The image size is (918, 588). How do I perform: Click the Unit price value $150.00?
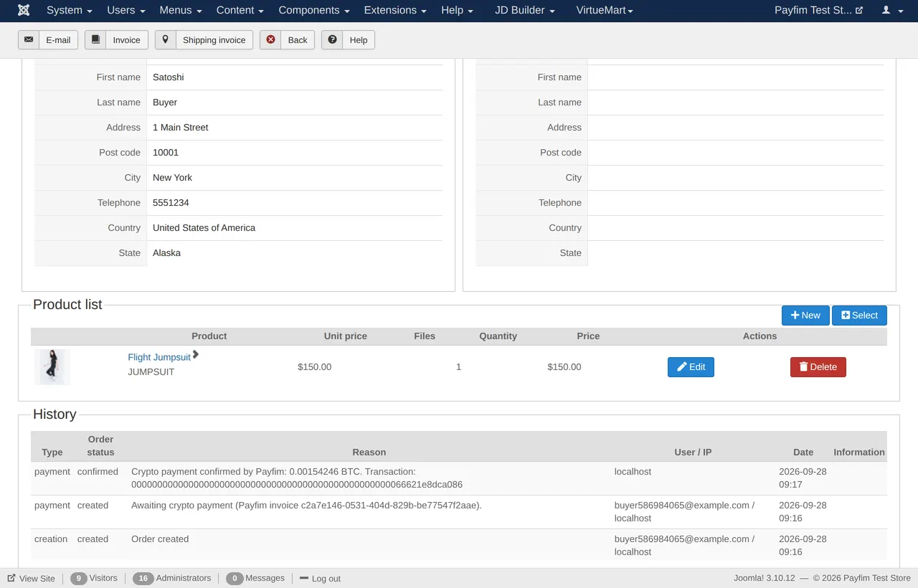click(x=314, y=367)
